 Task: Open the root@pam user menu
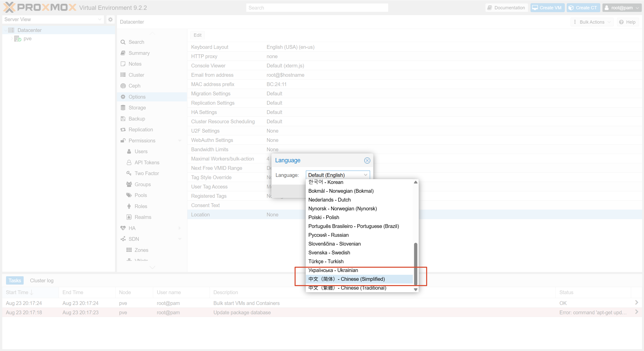click(622, 8)
